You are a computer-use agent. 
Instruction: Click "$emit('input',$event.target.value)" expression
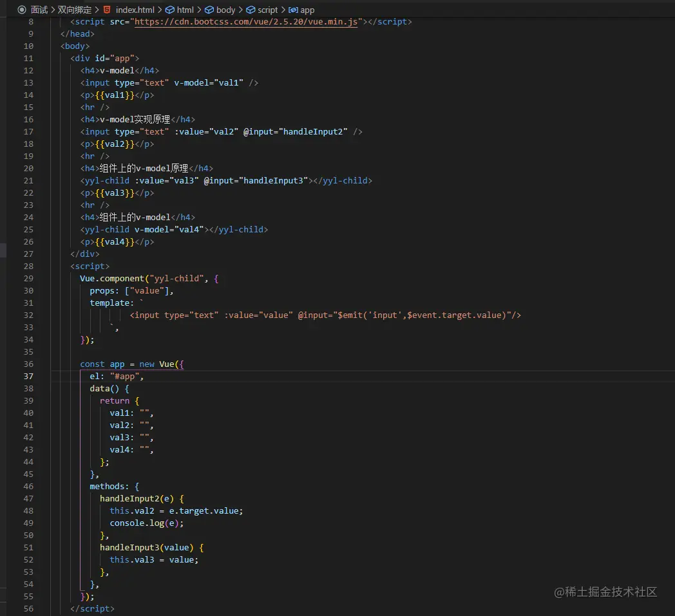click(421, 315)
